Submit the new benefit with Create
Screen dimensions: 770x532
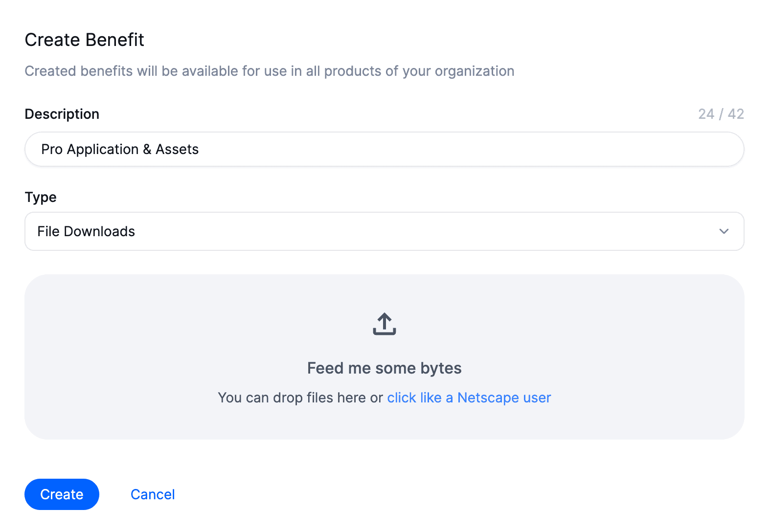pos(61,494)
